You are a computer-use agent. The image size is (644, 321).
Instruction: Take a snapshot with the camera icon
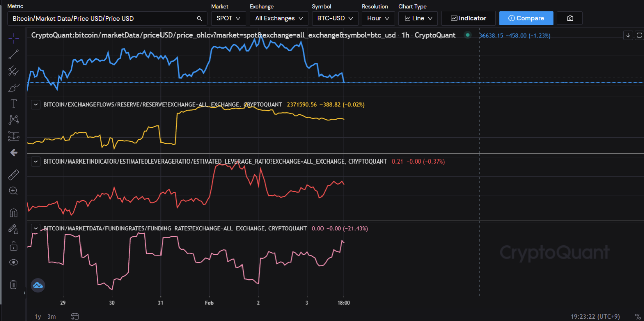coord(570,18)
